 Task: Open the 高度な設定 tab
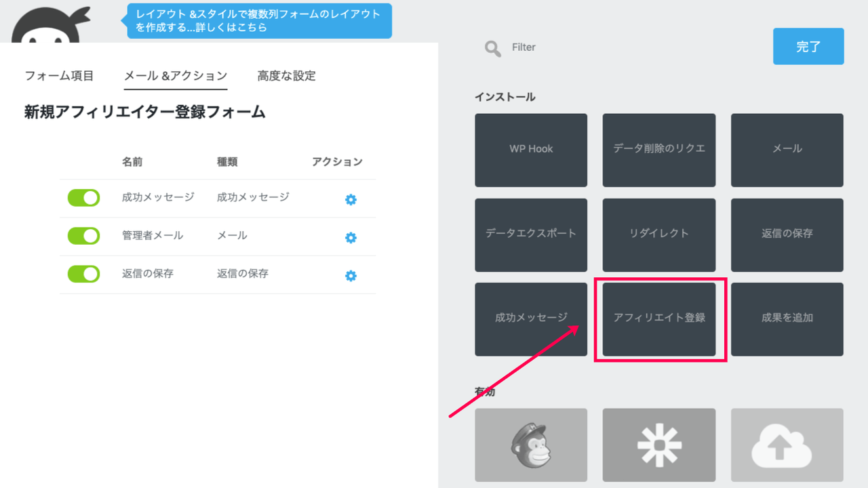286,76
